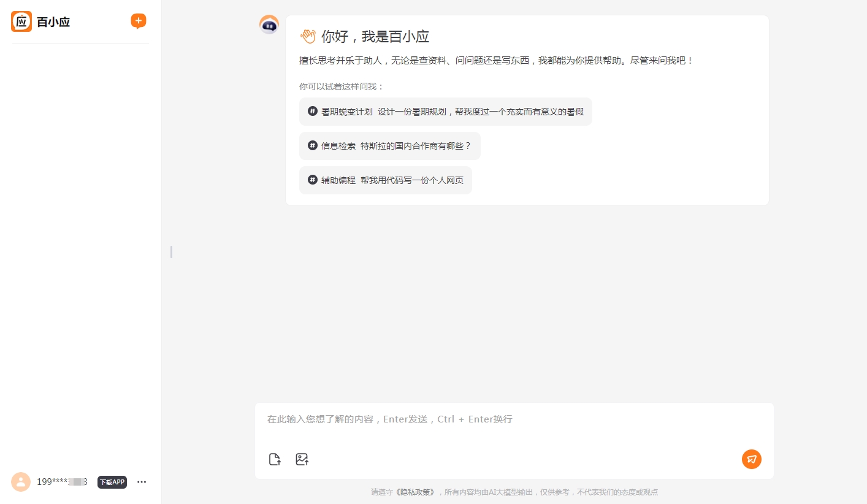Start a new chat with the orange plus icon

(x=139, y=21)
